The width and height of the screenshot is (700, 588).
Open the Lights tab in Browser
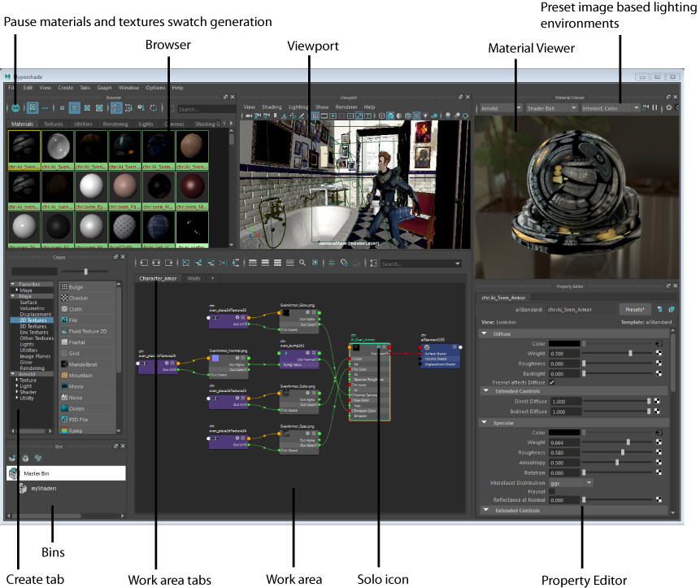tap(146, 124)
